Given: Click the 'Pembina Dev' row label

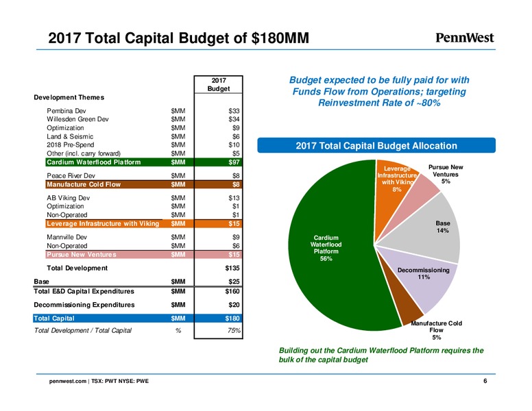Looking at the screenshot, I should point(66,111).
